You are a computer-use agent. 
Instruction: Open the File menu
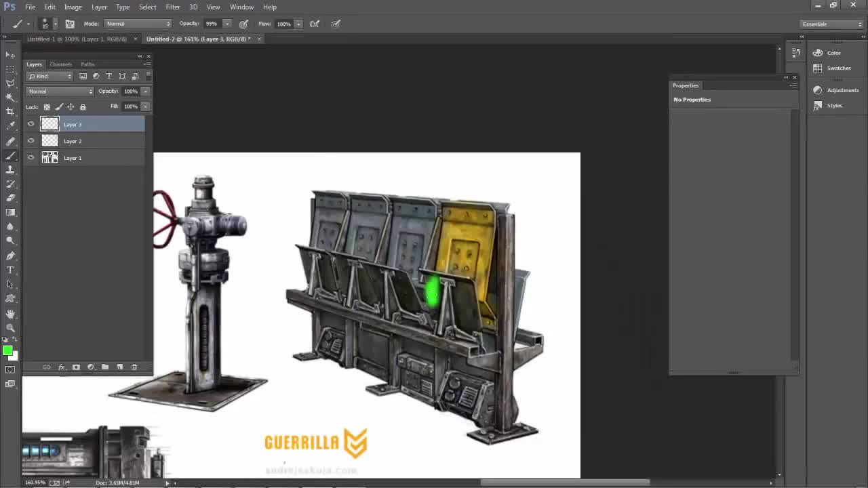[31, 7]
